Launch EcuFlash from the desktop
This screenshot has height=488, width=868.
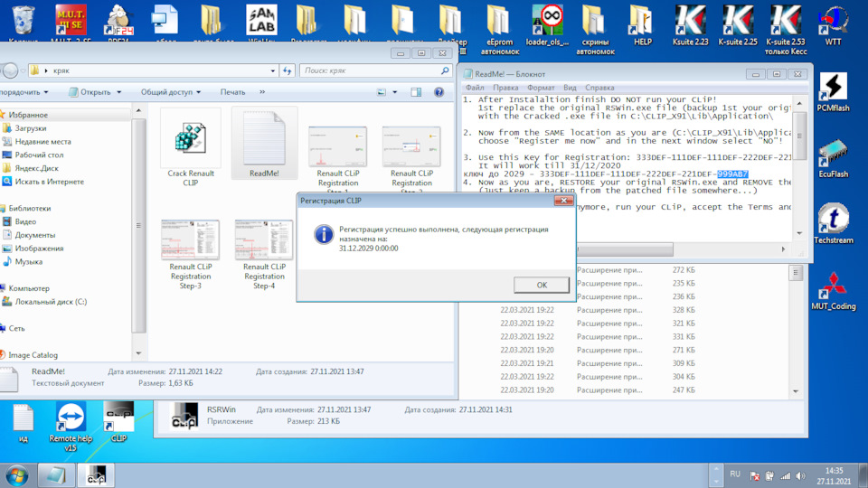[833, 158]
